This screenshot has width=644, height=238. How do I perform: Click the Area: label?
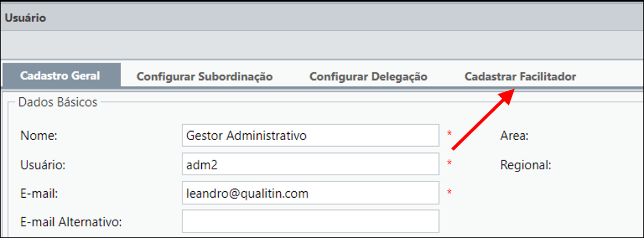click(514, 136)
